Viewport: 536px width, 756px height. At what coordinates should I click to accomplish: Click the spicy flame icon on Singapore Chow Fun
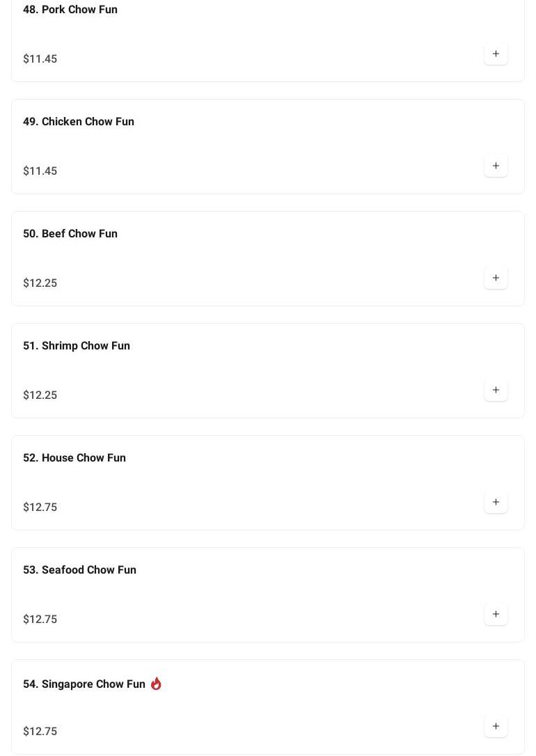[156, 684]
